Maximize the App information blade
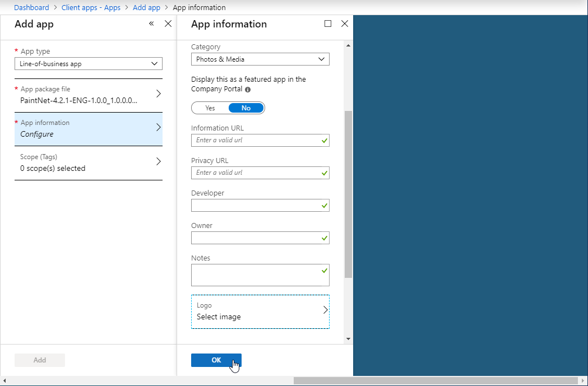The image size is (588, 386). (328, 24)
